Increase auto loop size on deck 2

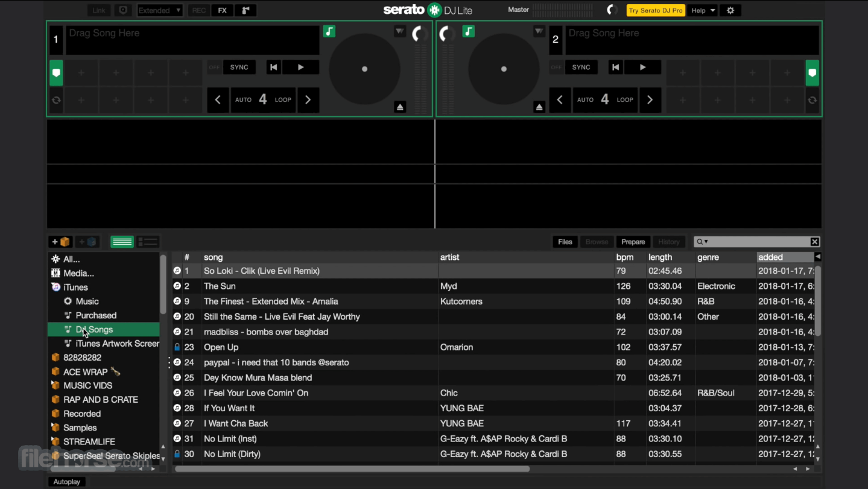tap(650, 99)
